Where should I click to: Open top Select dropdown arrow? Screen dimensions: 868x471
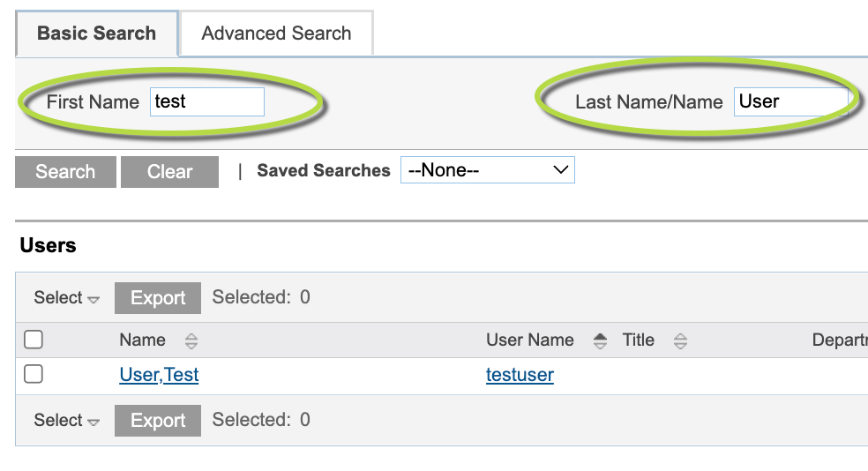[x=94, y=299]
